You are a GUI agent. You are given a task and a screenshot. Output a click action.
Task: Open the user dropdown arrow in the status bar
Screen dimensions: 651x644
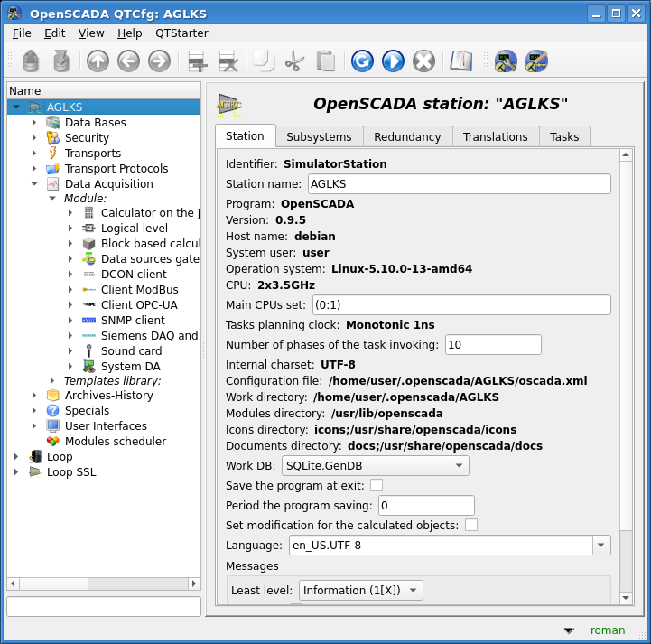click(569, 630)
